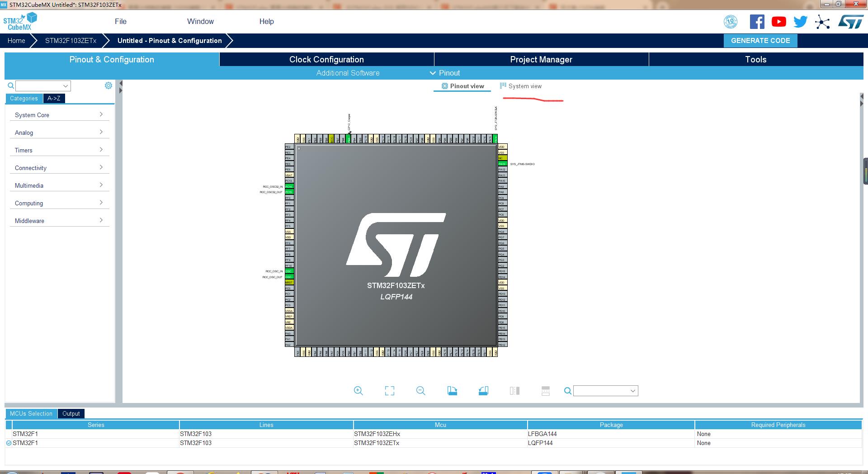Open the category settings gear
Screen dimensions: 868x474
coord(108,85)
